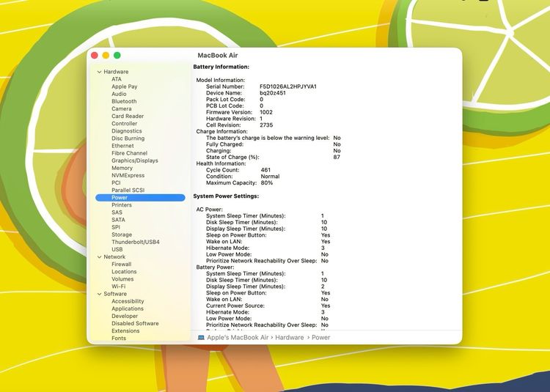Click Power in the path bar
Image resolution: width=550 pixels, height=392 pixels.
coord(321,338)
